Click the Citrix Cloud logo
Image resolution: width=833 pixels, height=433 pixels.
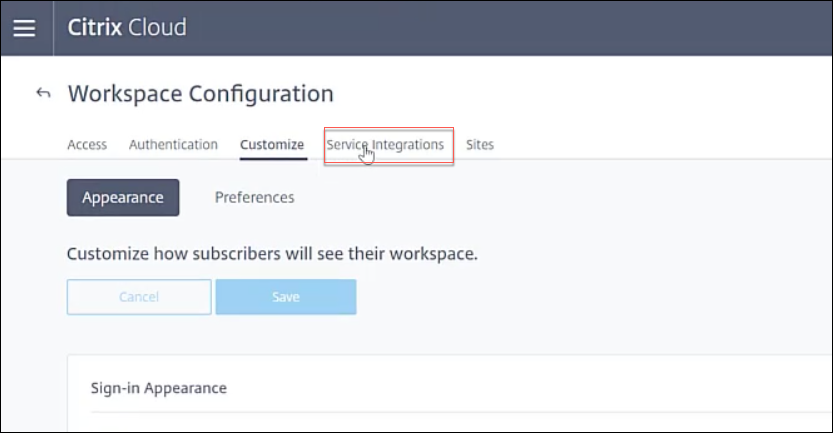[127, 28]
